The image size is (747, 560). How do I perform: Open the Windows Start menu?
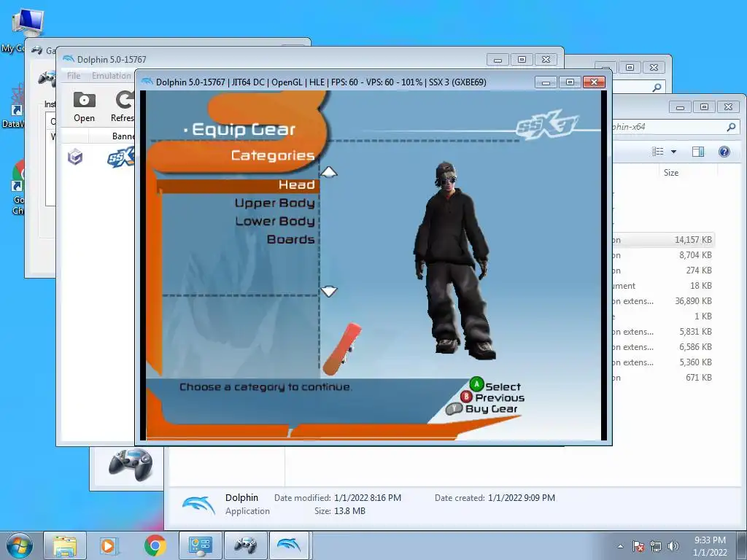pyautogui.click(x=19, y=545)
